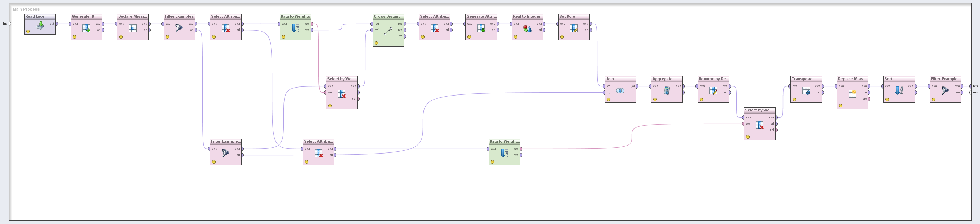Click the Replace Missing Values operator icon

tap(852, 94)
